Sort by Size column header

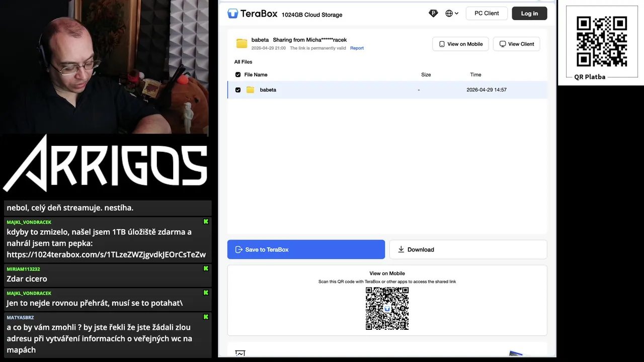point(426,74)
